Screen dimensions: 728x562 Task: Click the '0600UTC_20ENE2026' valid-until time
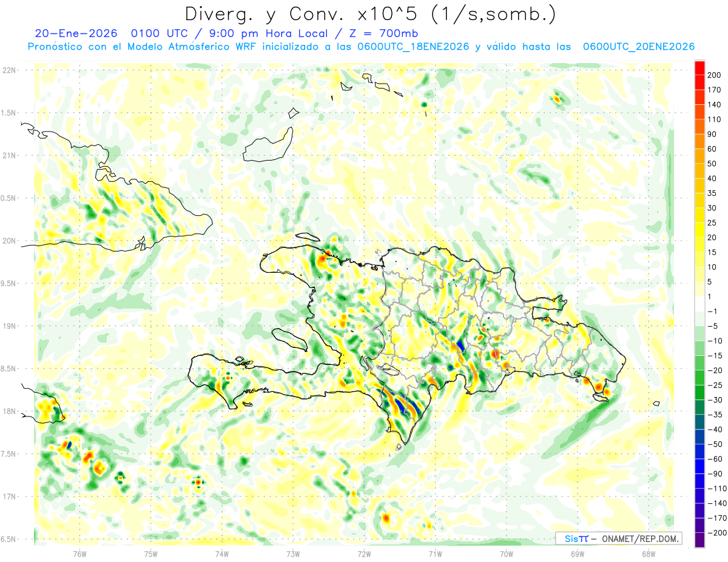tap(639, 47)
